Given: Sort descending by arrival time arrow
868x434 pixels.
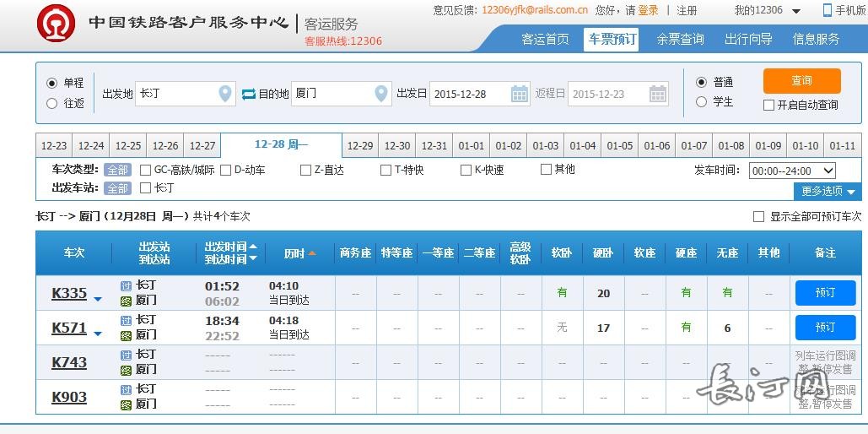Looking at the screenshot, I should pos(253,258).
